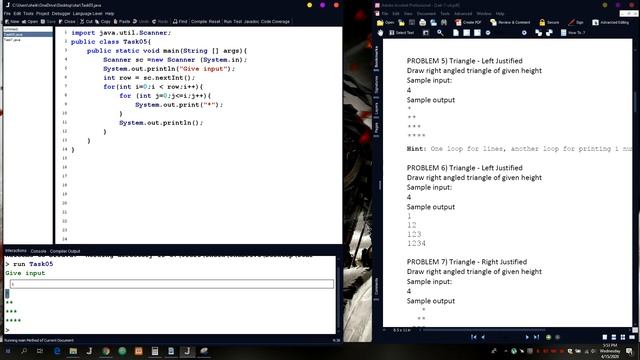This screenshot has height=360, width=640.
Task: Select the Zoom magnifier tool in Acrobat
Action: 440,33
